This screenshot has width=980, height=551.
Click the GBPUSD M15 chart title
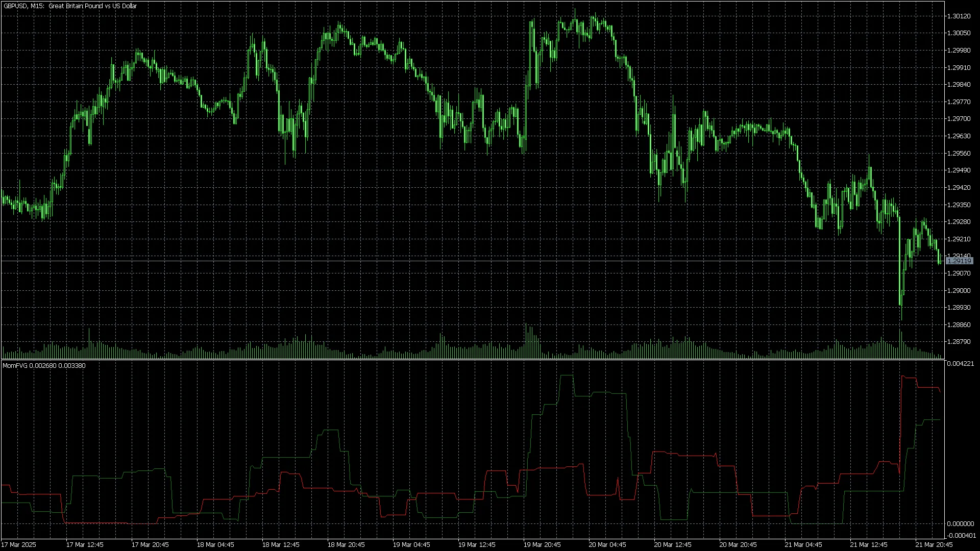[69, 6]
